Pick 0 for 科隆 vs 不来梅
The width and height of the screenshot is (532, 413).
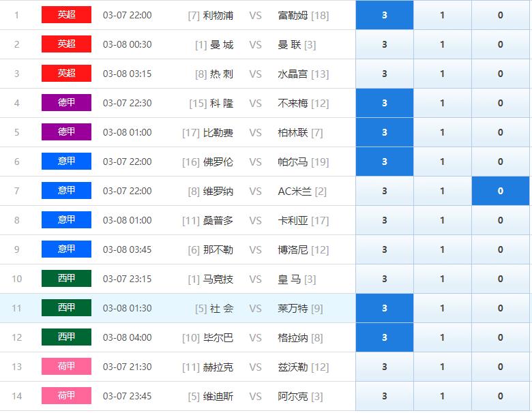(x=501, y=103)
